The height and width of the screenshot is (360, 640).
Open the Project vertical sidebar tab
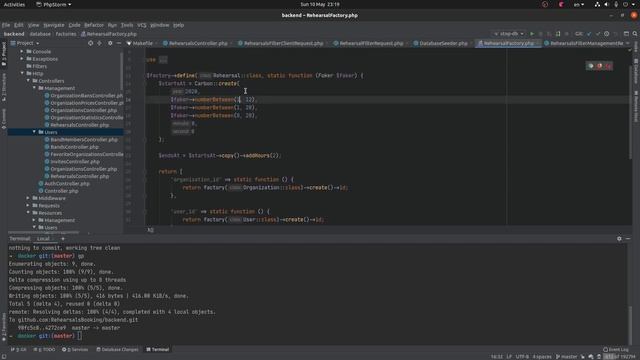(4, 54)
